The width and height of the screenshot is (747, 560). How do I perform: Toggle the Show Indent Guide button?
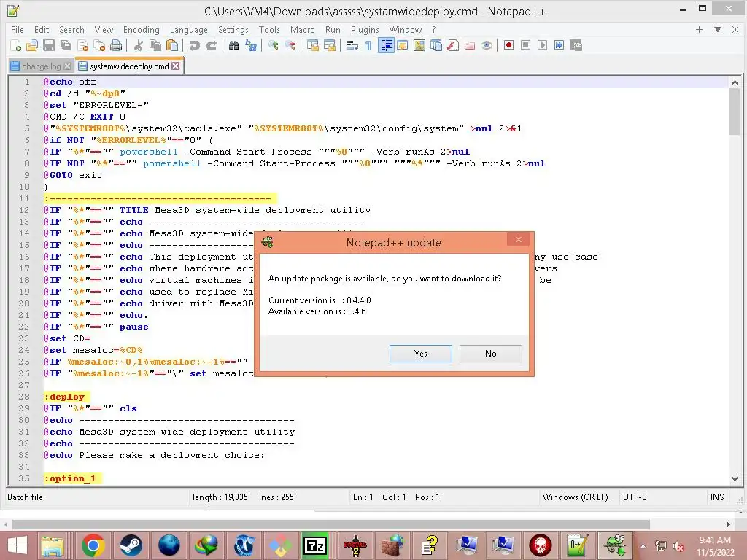click(x=386, y=45)
